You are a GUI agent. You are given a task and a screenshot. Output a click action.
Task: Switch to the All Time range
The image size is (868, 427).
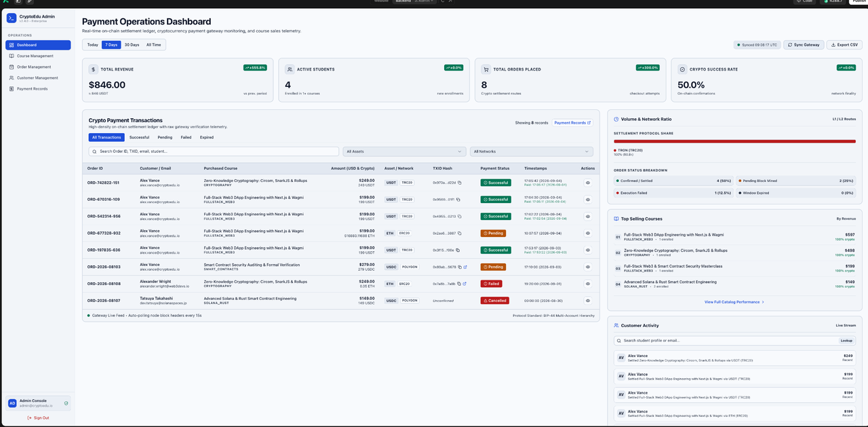pos(154,45)
